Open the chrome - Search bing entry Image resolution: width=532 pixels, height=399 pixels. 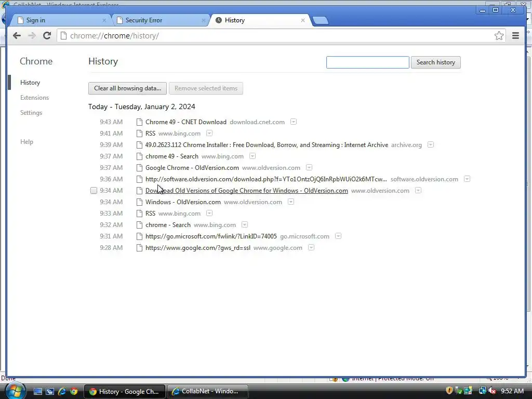coord(168,225)
